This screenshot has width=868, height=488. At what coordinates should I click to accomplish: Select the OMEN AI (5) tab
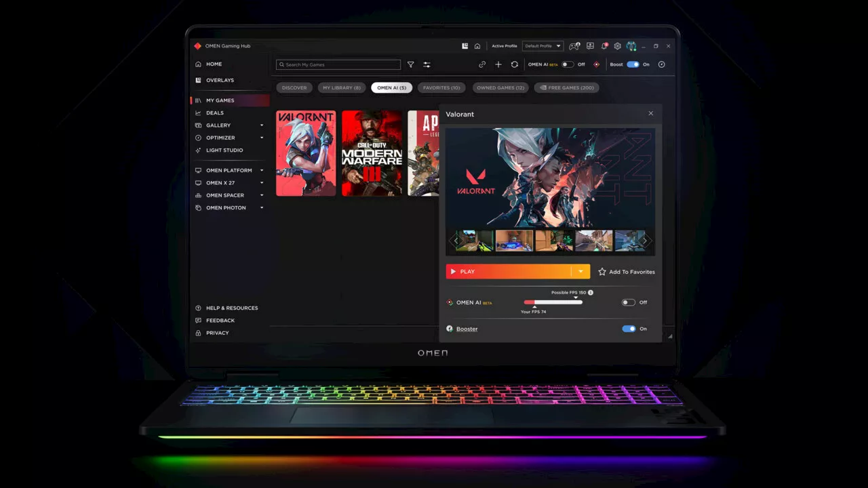[391, 87]
